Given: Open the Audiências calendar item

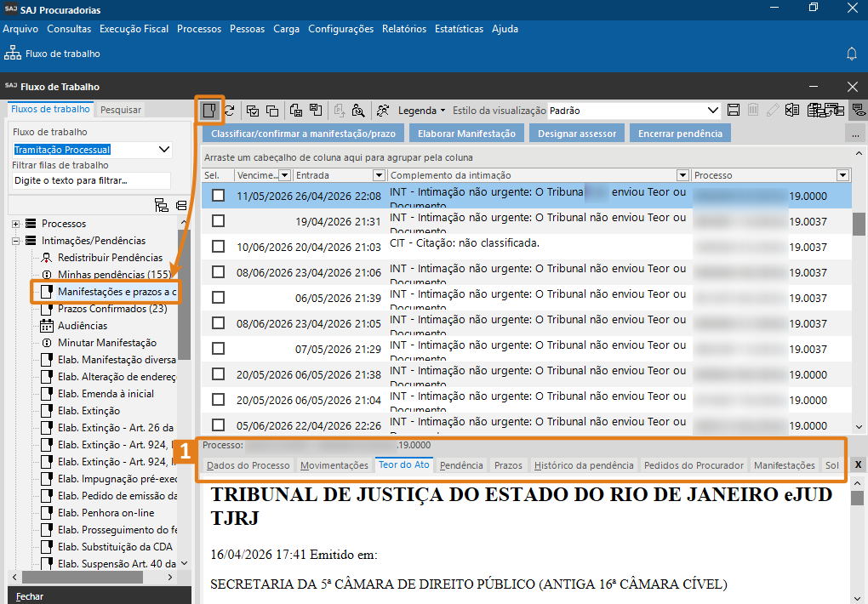Looking at the screenshot, I should click(83, 326).
